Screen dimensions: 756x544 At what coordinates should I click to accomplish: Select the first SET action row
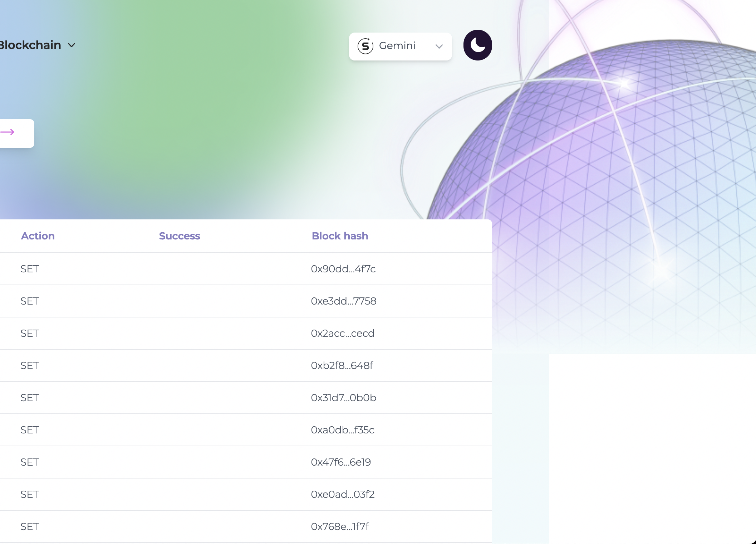click(30, 269)
